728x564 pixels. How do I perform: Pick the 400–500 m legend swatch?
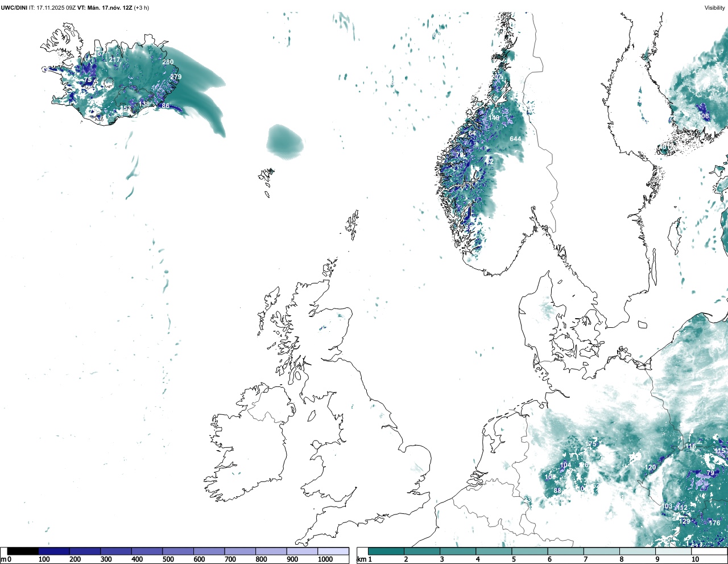pos(147,551)
